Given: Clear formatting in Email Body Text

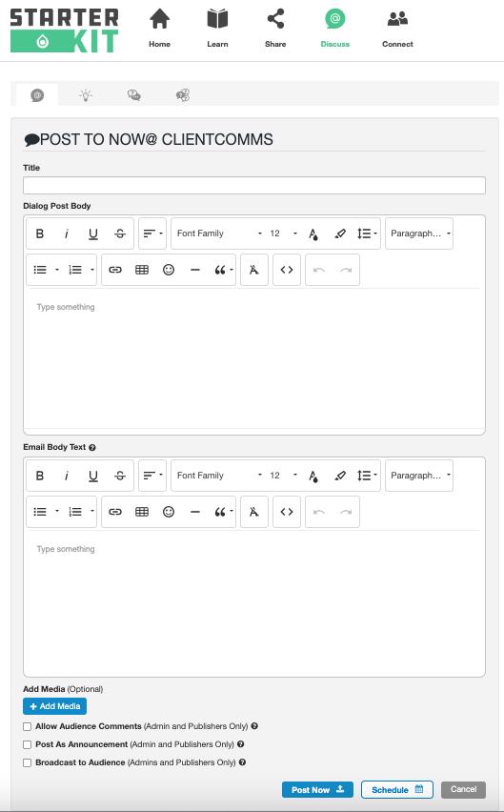Looking at the screenshot, I should pyautogui.click(x=254, y=512).
